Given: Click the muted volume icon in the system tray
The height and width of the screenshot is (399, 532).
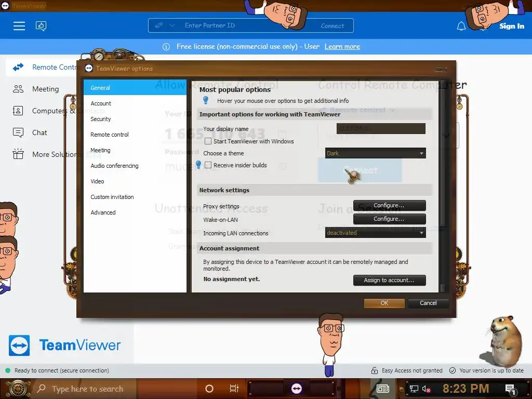Looking at the screenshot, I should click(426, 389).
